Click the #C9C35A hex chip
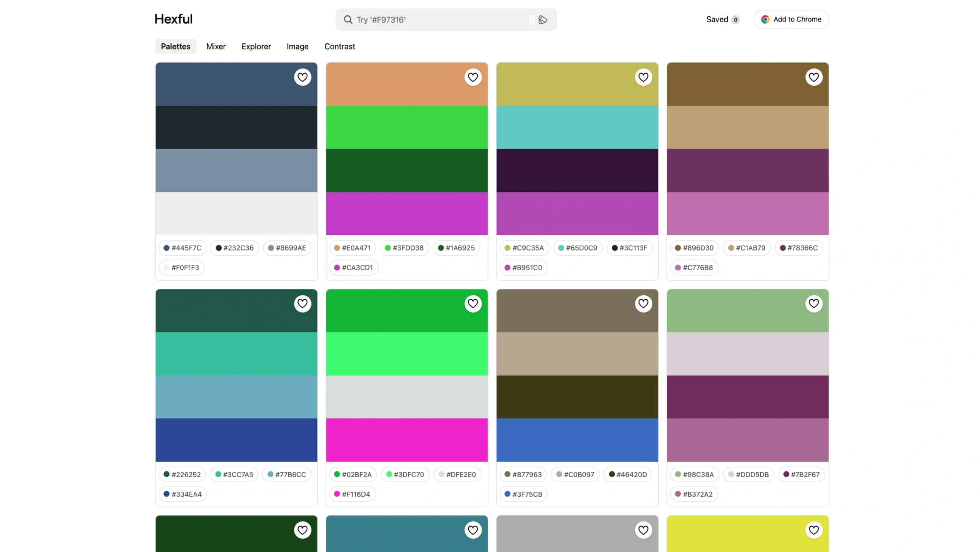Viewport: 980px width, 552px height. click(x=524, y=248)
